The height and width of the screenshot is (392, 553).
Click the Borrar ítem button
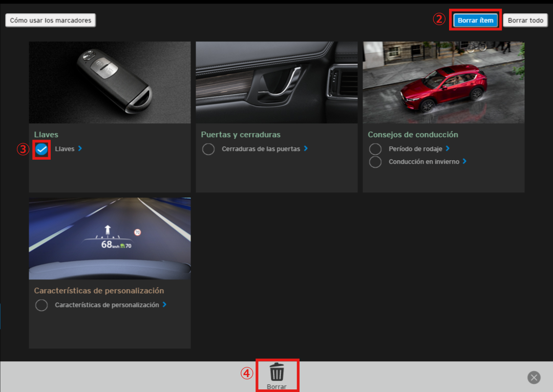[x=476, y=20]
